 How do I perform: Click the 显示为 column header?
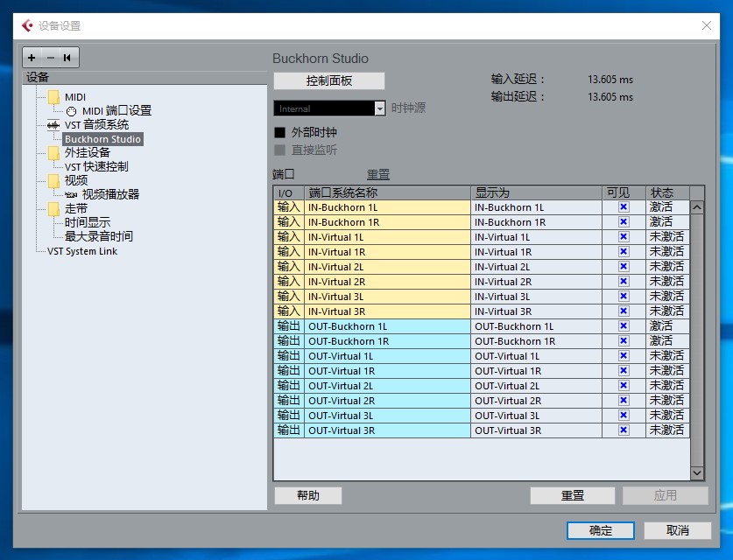(x=537, y=192)
